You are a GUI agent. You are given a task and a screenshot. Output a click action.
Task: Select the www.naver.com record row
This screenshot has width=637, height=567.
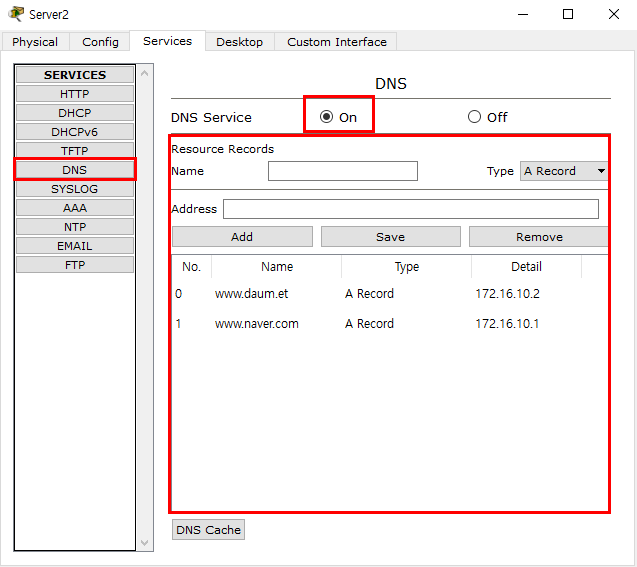(390, 324)
